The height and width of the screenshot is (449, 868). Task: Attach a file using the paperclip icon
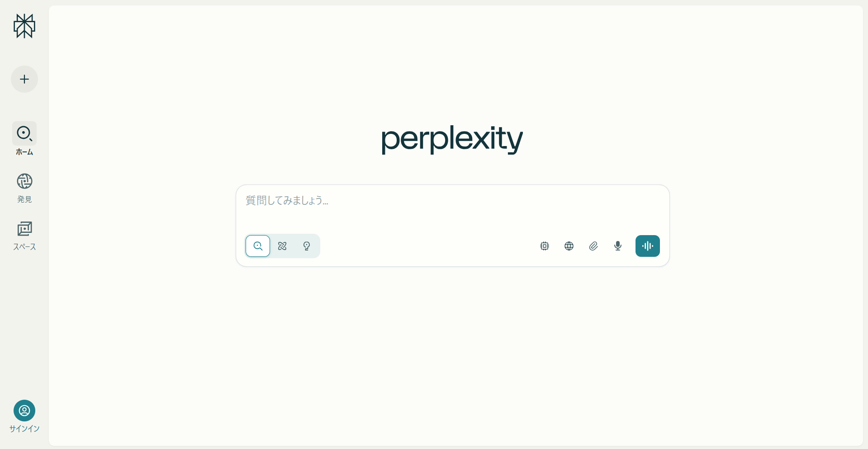tap(593, 246)
